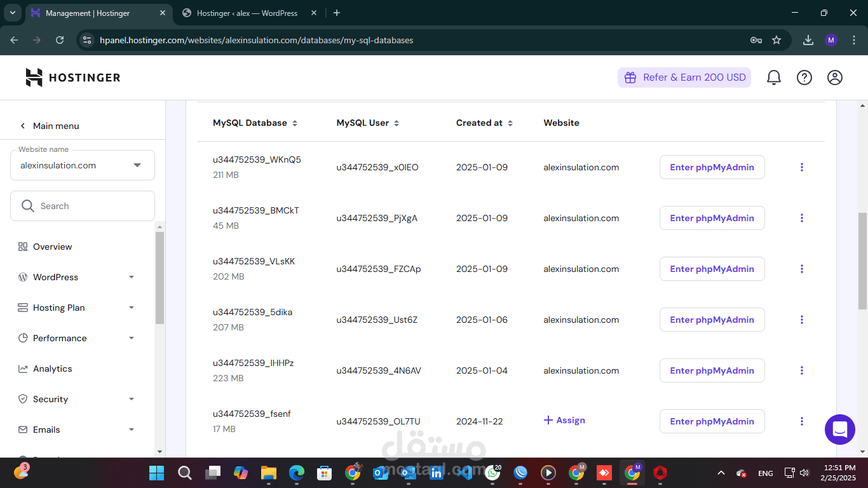The height and width of the screenshot is (488, 868).
Task: Click the Hostinger logo
Action: coord(72,78)
